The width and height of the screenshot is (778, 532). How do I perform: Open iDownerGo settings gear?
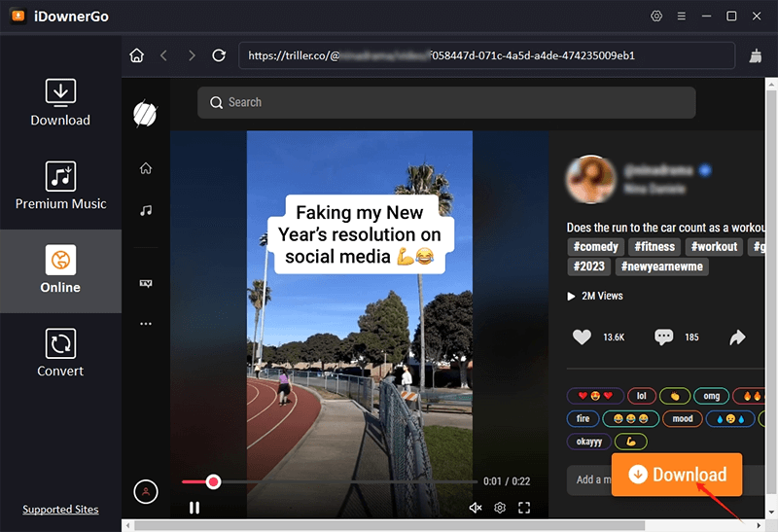click(655, 16)
